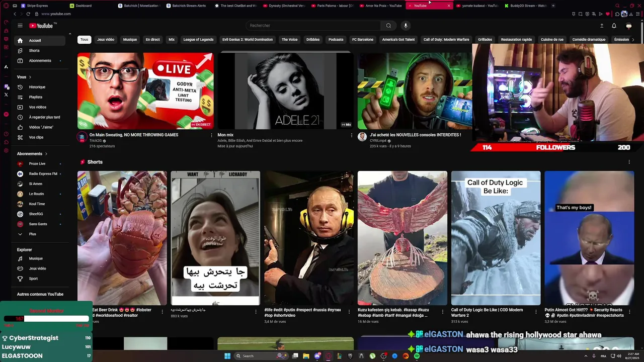
Task: Go to Accueil in sidebar
Action: coord(39,40)
